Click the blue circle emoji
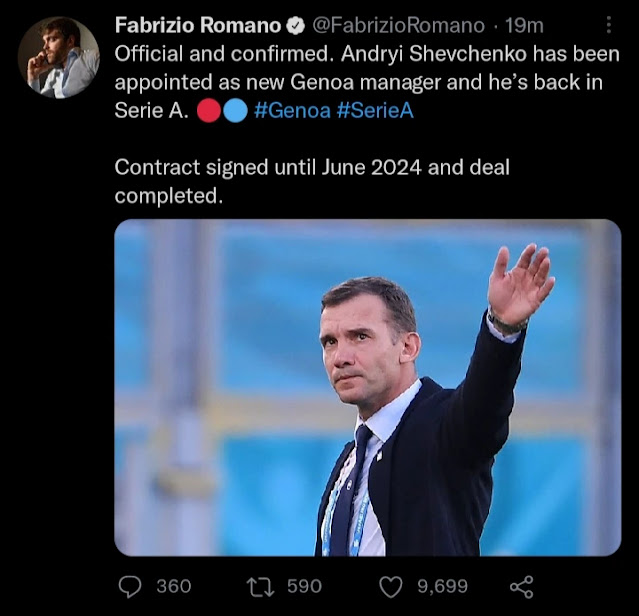Image resolution: width=639 pixels, height=616 pixels. [x=235, y=110]
